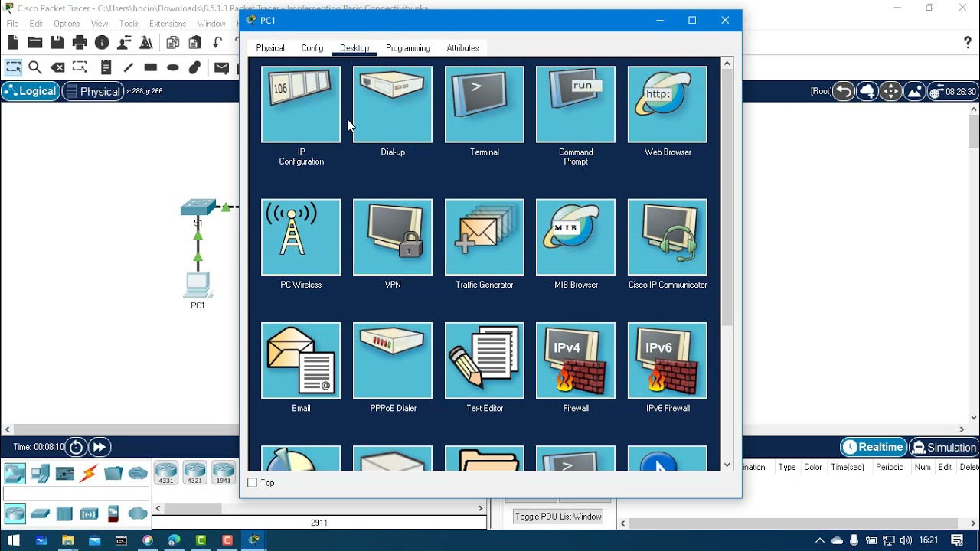Open the Windows Start menu
Screen dimensions: 980x551
[13, 540]
